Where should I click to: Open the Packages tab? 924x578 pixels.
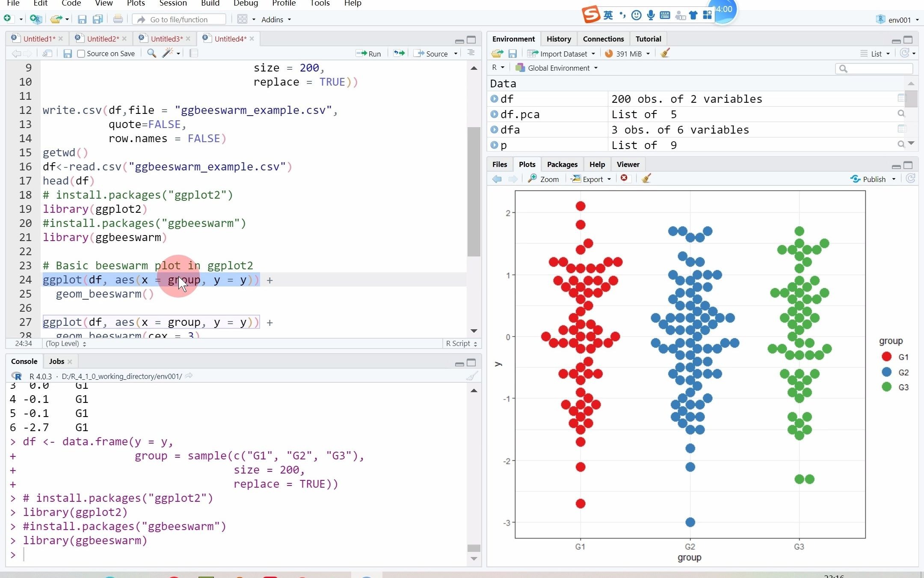562,164
